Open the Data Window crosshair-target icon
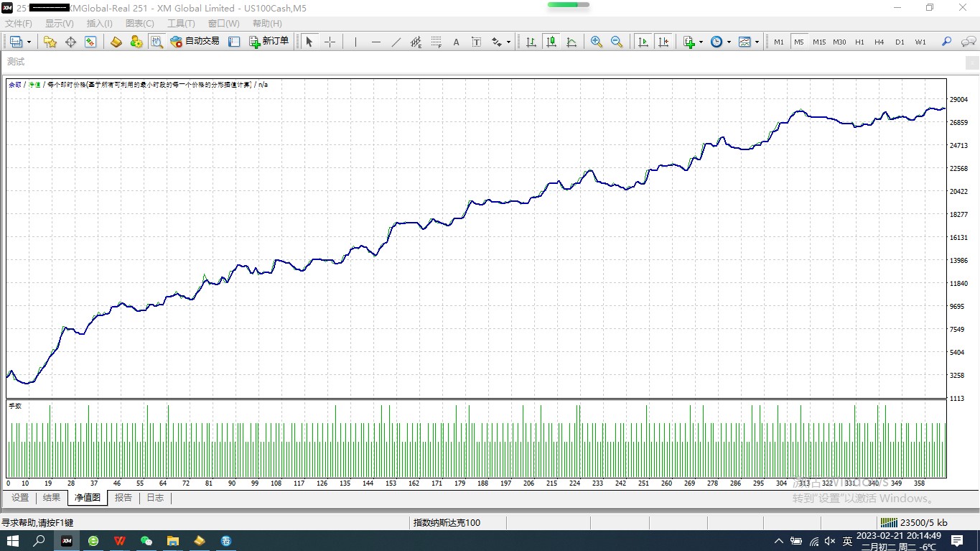Image resolution: width=980 pixels, height=551 pixels. [70, 42]
